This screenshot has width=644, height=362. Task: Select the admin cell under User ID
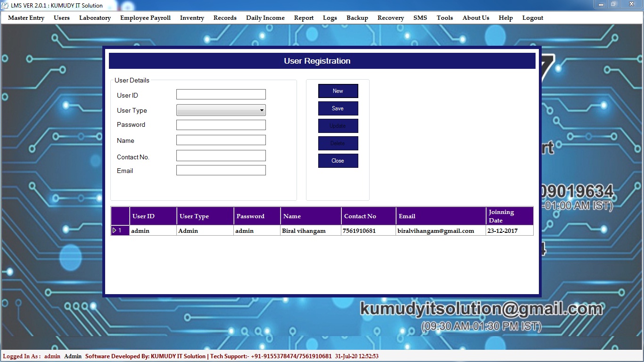coord(153,231)
